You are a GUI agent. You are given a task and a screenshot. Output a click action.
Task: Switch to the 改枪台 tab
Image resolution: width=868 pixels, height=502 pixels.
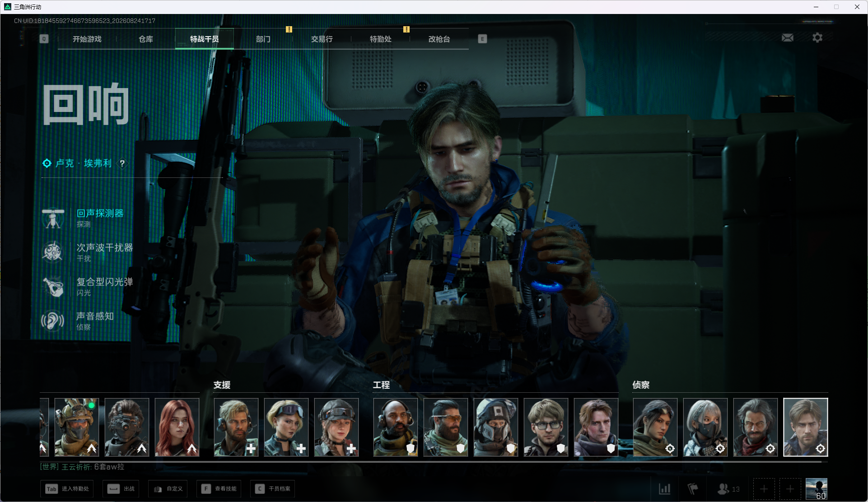pyautogui.click(x=439, y=39)
